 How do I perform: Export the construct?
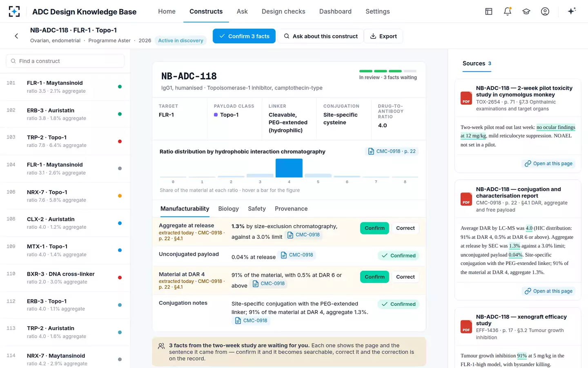383,36
